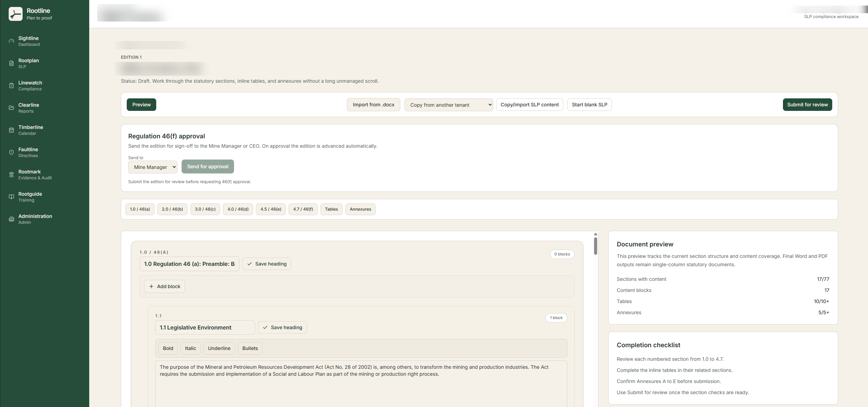This screenshot has height=407, width=868.
Task: Expand Copy from another tenant dropdown
Action: (449, 105)
